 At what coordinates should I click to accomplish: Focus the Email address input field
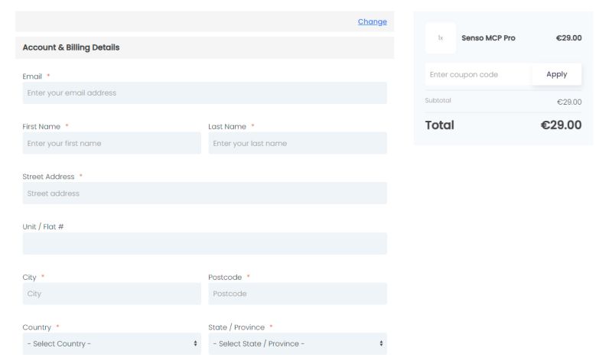[x=204, y=93]
